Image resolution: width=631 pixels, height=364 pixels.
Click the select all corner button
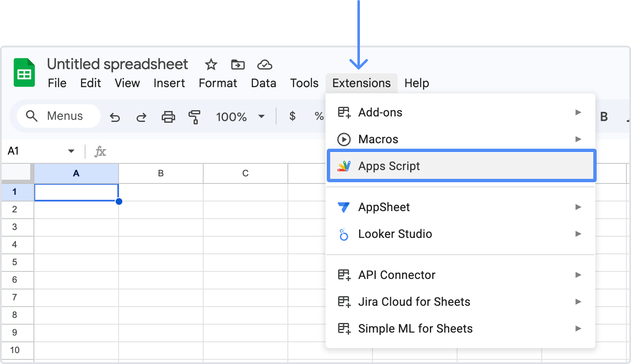17,173
